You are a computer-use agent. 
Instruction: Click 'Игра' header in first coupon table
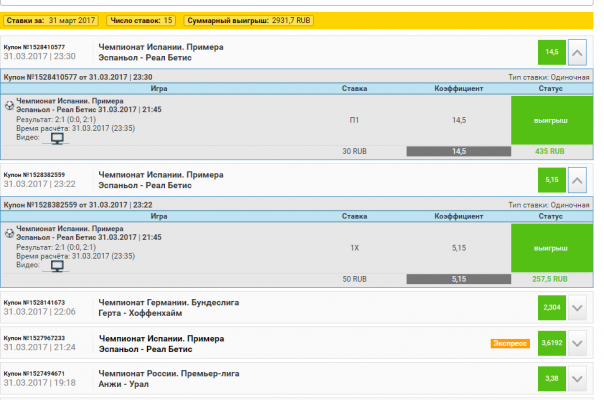[159, 89]
